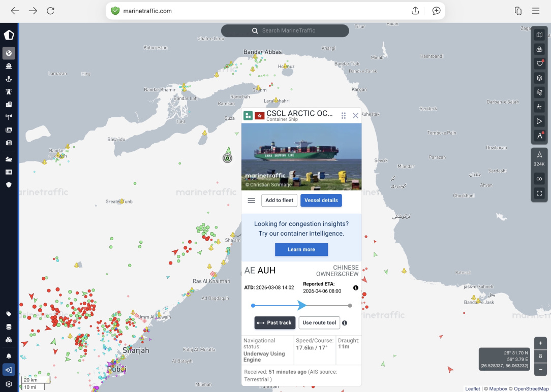Show the vessel's Past track
Viewport: 551px width, 392px height.
[275, 323]
